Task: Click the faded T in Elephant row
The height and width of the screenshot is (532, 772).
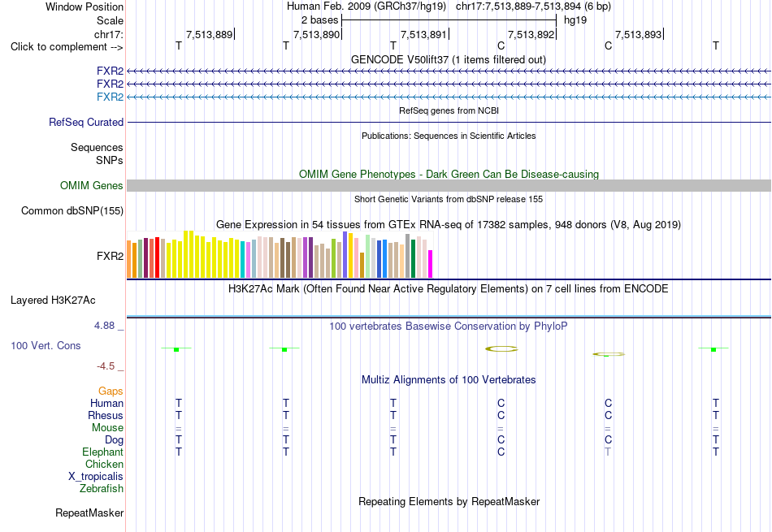Action: coord(608,452)
